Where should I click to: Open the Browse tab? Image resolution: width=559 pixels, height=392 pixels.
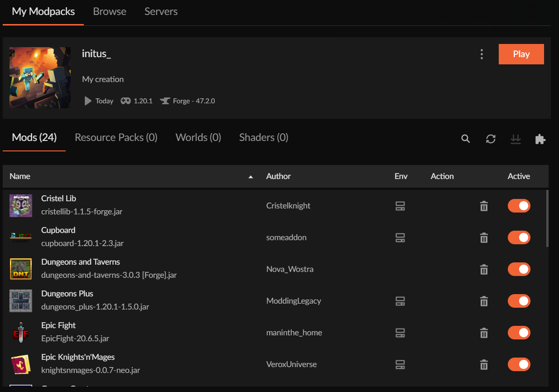pos(110,12)
